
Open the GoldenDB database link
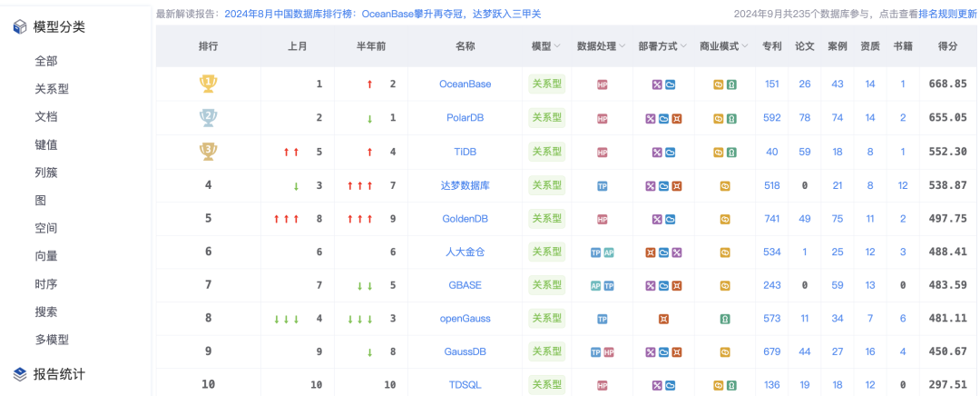[x=465, y=219]
